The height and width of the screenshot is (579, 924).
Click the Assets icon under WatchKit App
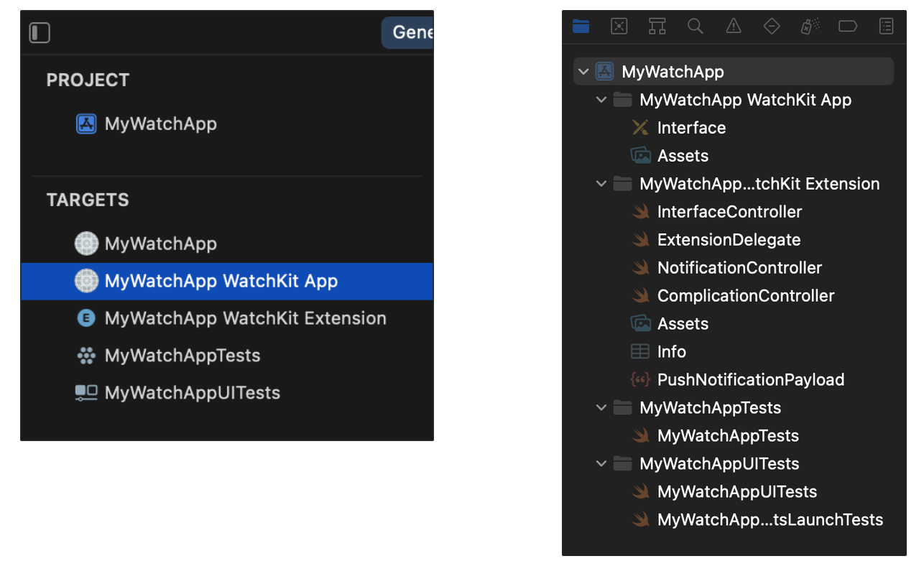click(x=640, y=156)
